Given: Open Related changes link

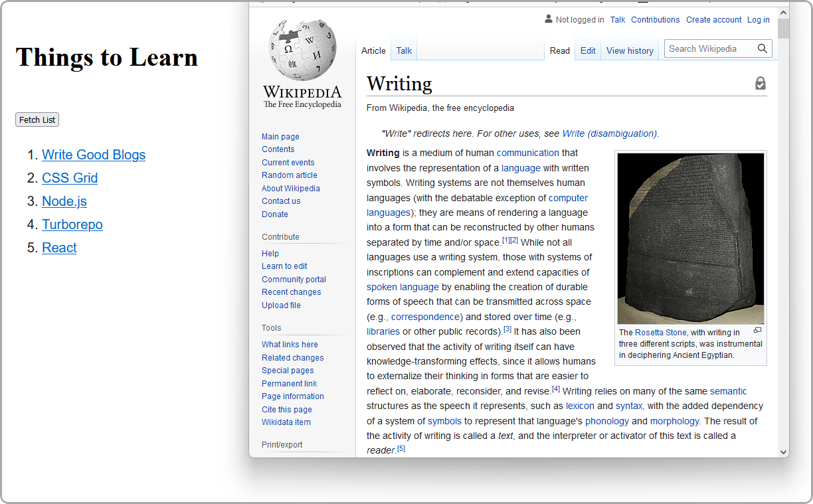Looking at the screenshot, I should click(x=293, y=358).
